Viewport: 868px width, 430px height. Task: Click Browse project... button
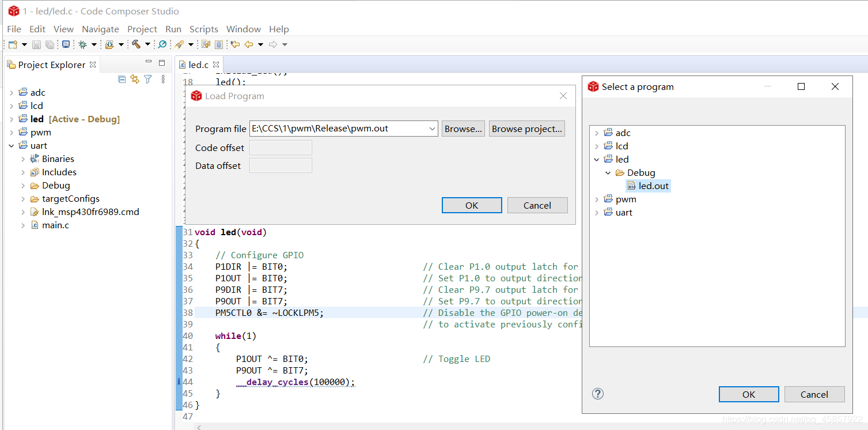point(526,129)
